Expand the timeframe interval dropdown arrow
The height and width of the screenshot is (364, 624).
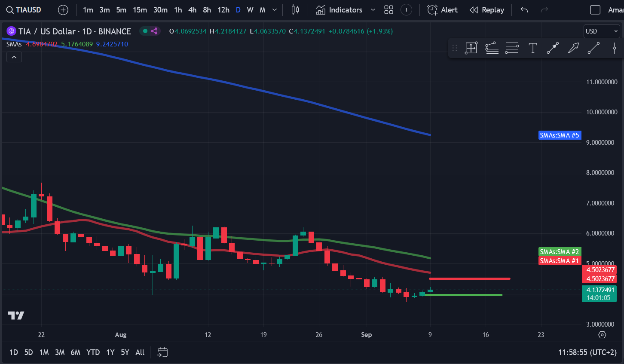tap(275, 10)
